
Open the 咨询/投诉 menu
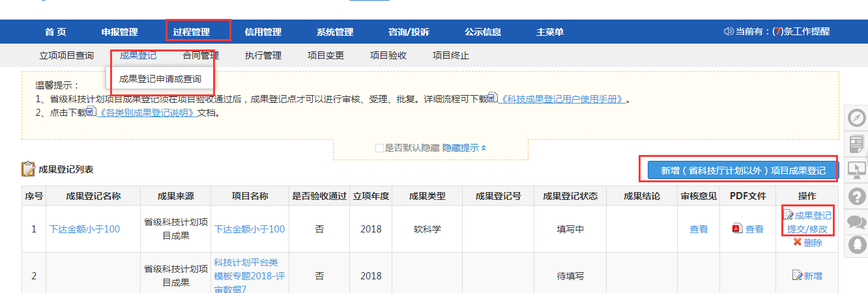(409, 32)
